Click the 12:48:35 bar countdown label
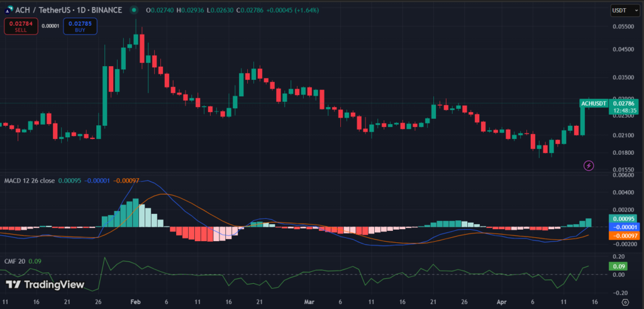Viewport: 644px width, 309px height. tap(625, 111)
